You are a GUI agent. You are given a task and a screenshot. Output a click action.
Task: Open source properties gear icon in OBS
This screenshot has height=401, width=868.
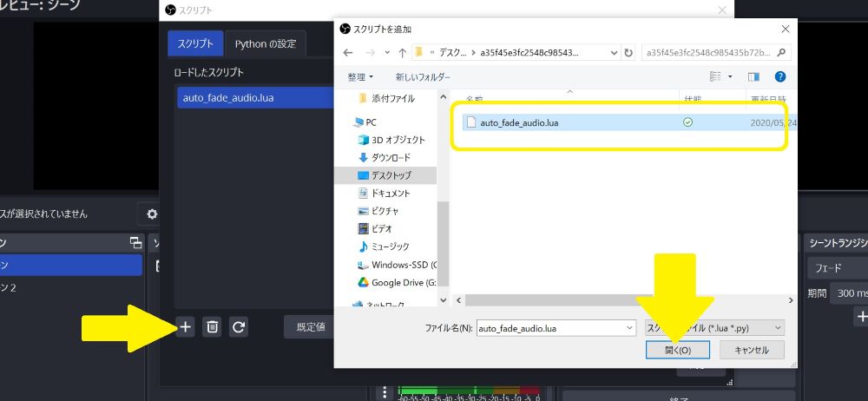tap(151, 214)
